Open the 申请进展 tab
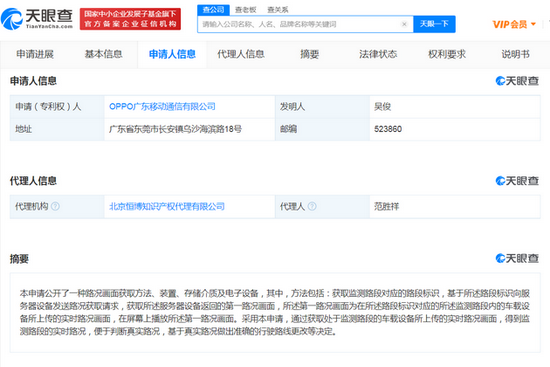 [x=35, y=54]
